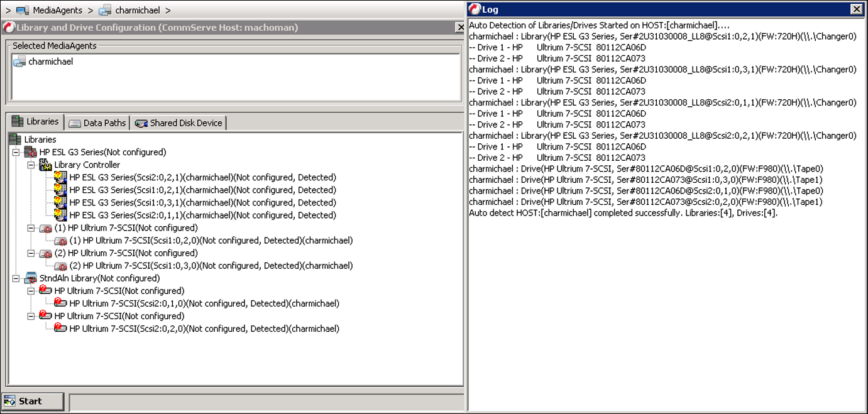Click the Start button
The width and height of the screenshot is (868, 414).
tap(31, 401)
